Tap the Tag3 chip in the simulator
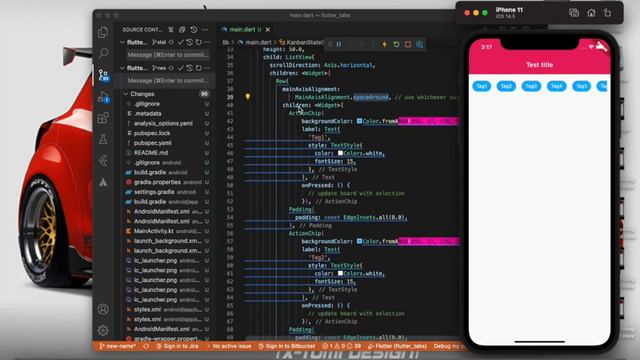The image size is (640, 360). pos(531,86)
